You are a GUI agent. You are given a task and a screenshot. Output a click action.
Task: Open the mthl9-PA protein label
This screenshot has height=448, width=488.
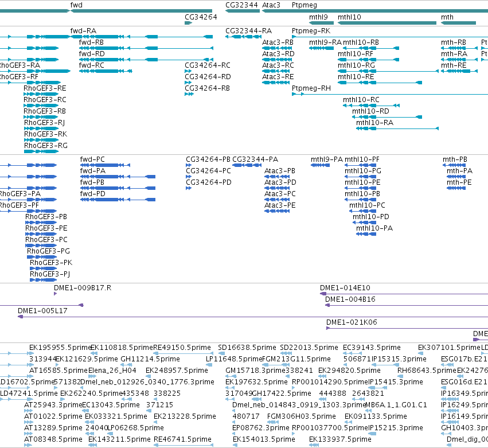[x=327, y=159]
